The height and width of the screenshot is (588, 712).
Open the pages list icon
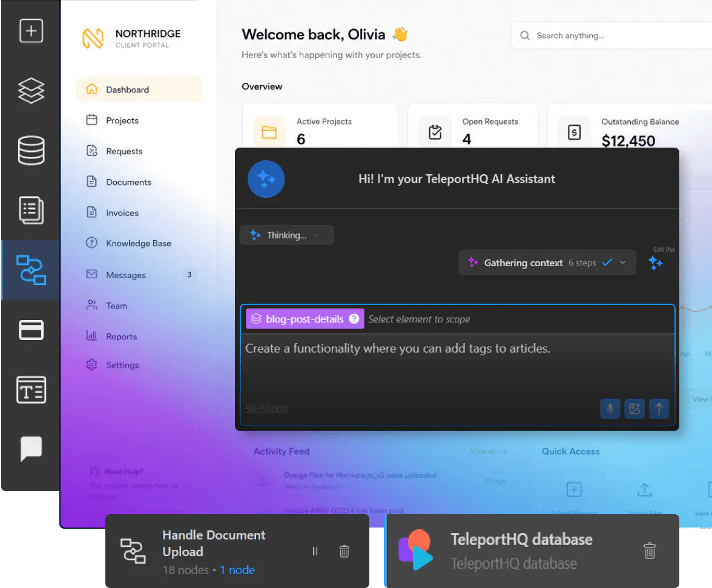pos(31,210)
